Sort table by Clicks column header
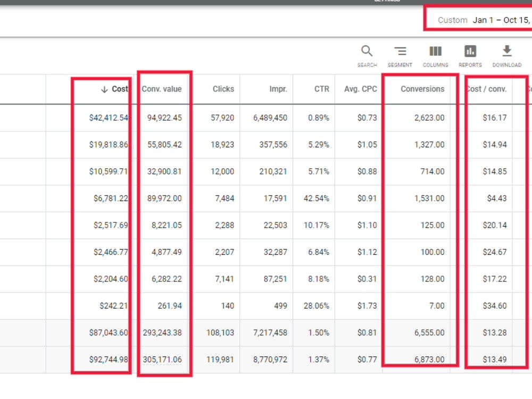The width and height of the screenshot is (532, 399). 223,89
